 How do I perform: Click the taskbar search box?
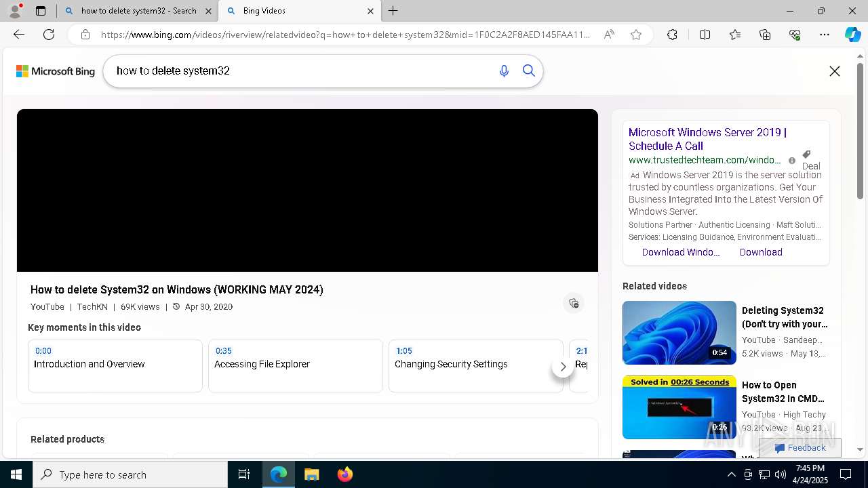[130, 474]
